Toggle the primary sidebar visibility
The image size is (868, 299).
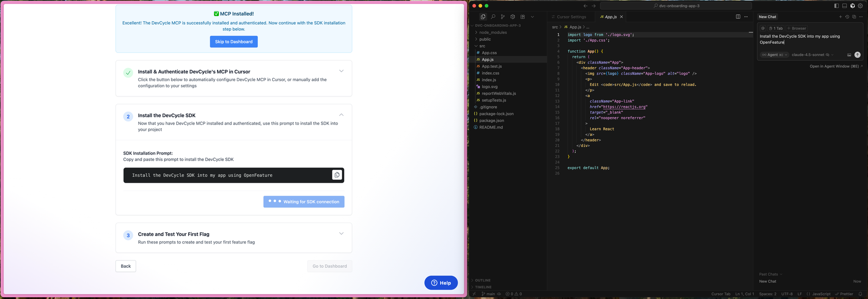click(x=836, y=6)
